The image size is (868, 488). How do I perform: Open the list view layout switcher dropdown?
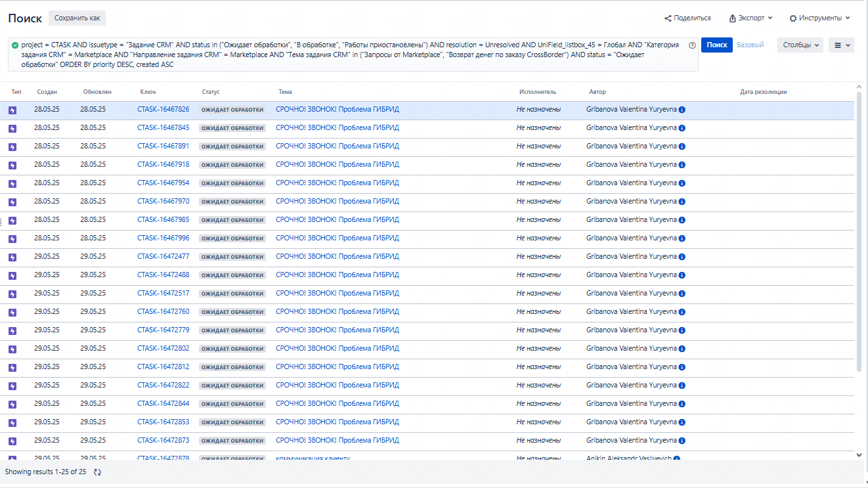tap(842, 45)
